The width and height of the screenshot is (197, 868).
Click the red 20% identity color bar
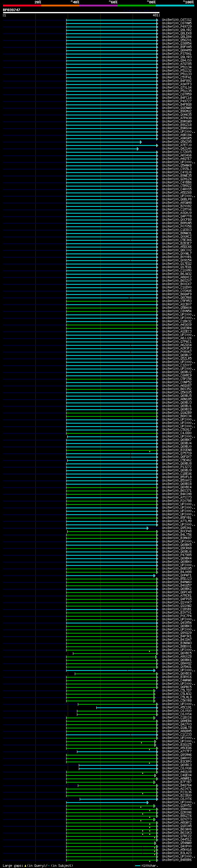coord(22,6)
